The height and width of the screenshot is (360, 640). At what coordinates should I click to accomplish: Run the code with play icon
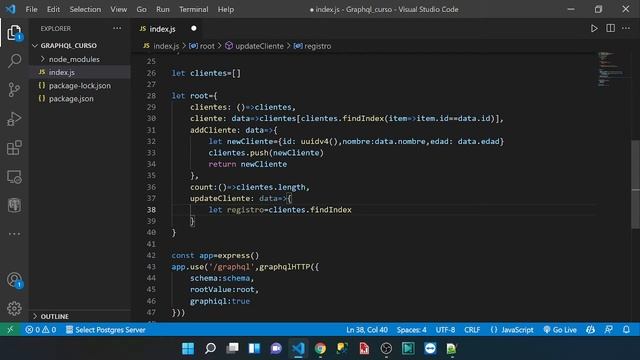(594, 29)
